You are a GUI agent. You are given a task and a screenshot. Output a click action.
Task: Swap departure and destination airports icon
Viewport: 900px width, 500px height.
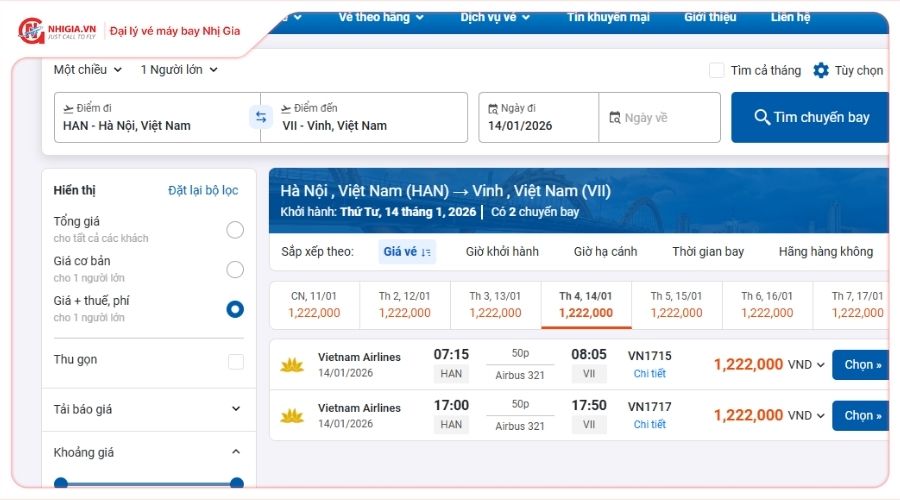click(261, 117)
